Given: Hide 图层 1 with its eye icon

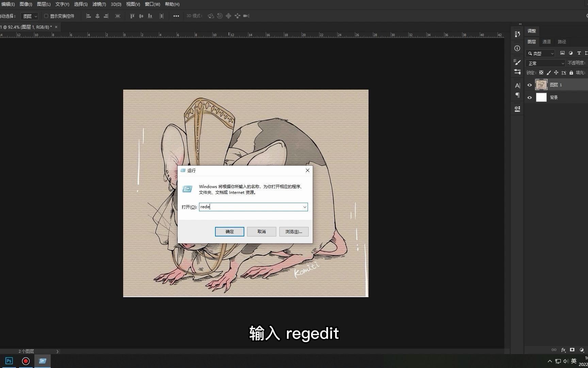Looking at the screenshot, I should (x=529, y=85).
